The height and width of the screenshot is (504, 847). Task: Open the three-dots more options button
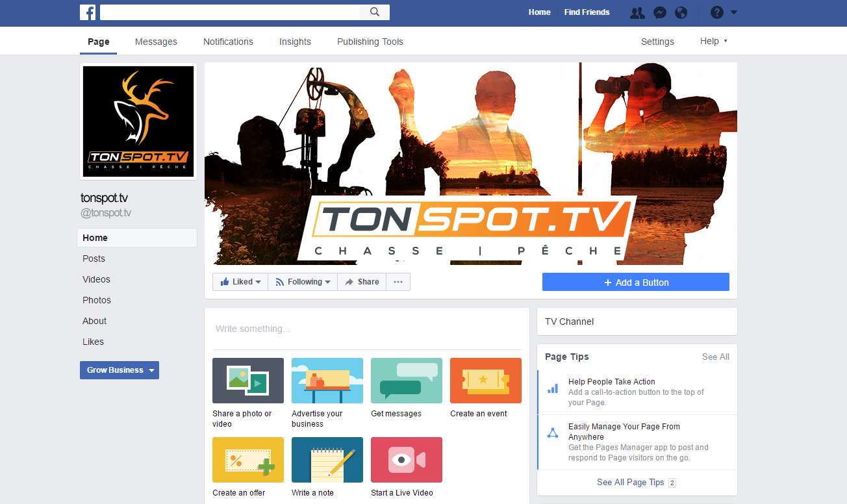(398, 282)
